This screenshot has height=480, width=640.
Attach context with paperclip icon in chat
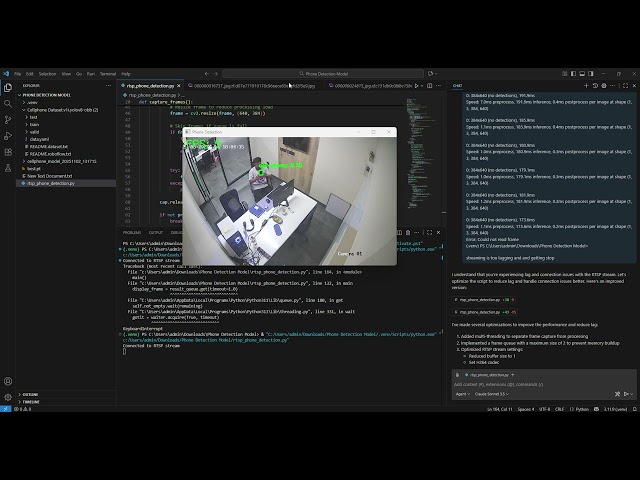(458, 375)
